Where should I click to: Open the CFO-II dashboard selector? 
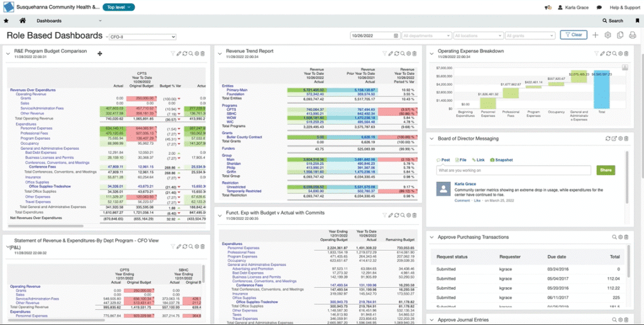click(143, 37)
